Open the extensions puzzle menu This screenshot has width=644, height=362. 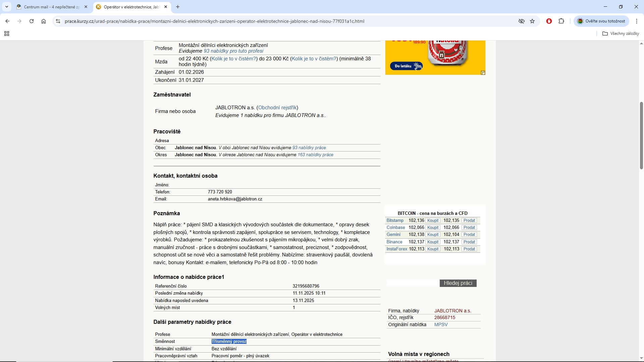tap(561, 21)
